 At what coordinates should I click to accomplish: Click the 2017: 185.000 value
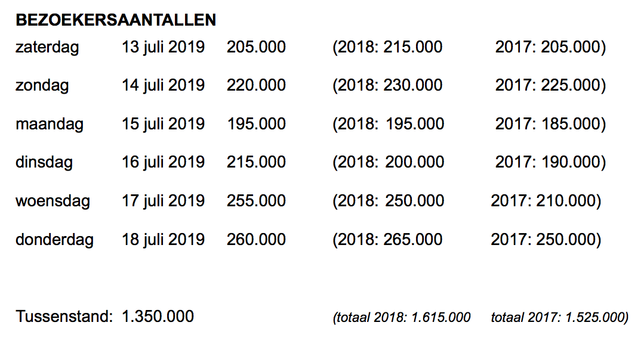(550, 124)
